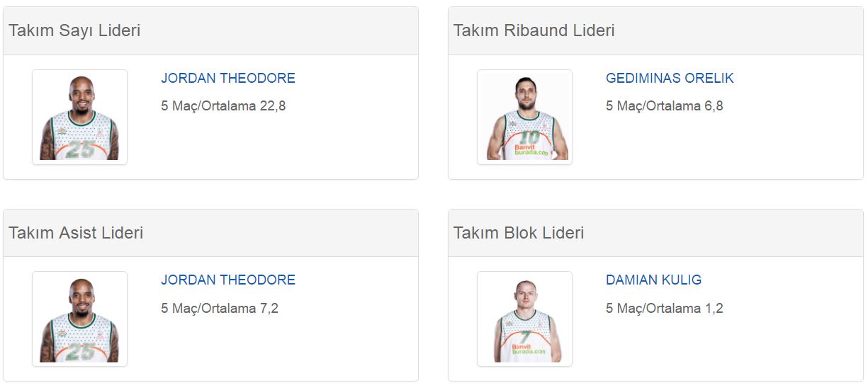Click jersey number 10 on Orelik's photo
The width and height of the screenshot is (868, 390).
click(x=529, y=137)
